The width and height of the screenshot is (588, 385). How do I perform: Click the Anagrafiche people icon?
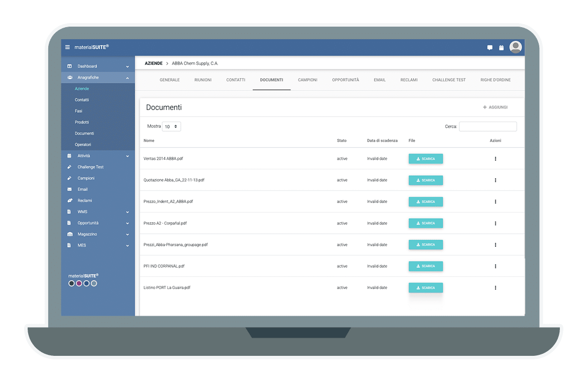point(69,77)
